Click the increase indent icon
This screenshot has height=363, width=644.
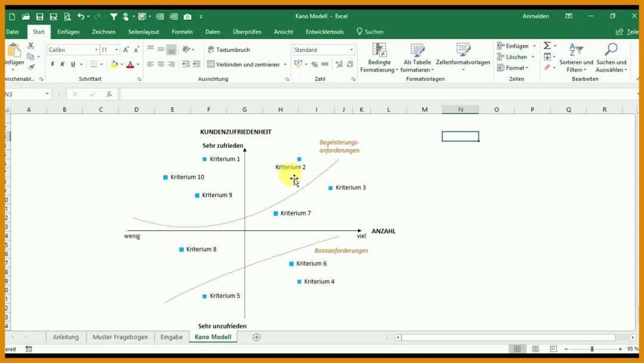click(196, 64)
